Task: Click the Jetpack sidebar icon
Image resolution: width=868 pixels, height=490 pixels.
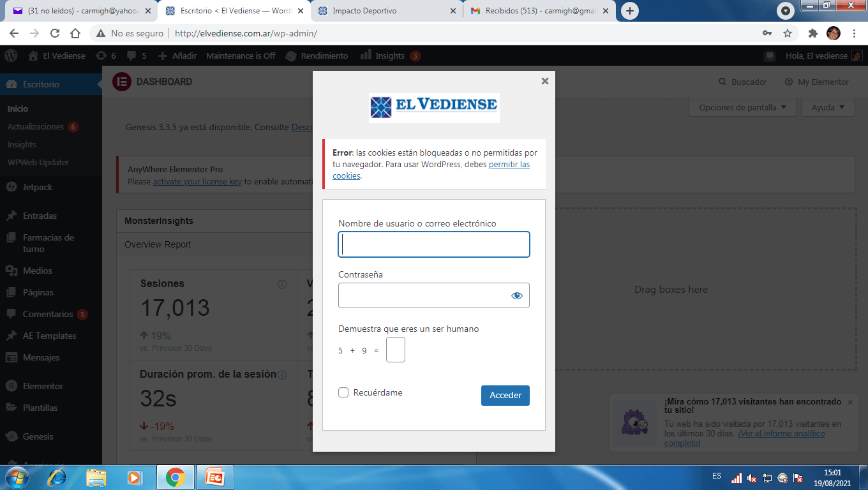Action: [11, 187]
